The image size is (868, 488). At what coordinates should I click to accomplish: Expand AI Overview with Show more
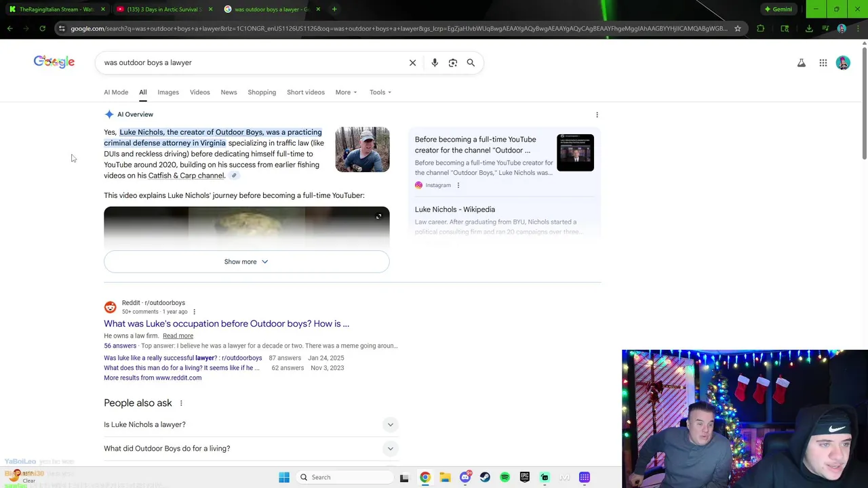246,262
